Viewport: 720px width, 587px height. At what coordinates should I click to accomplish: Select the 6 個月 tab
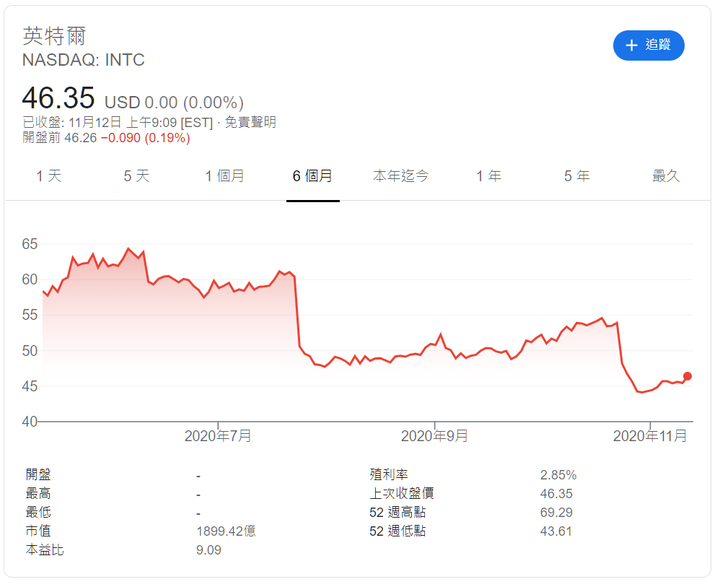(x=313, y=176)
